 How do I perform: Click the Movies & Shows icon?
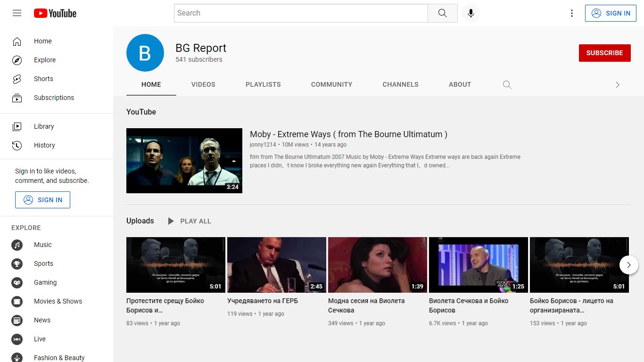point(17,302)
